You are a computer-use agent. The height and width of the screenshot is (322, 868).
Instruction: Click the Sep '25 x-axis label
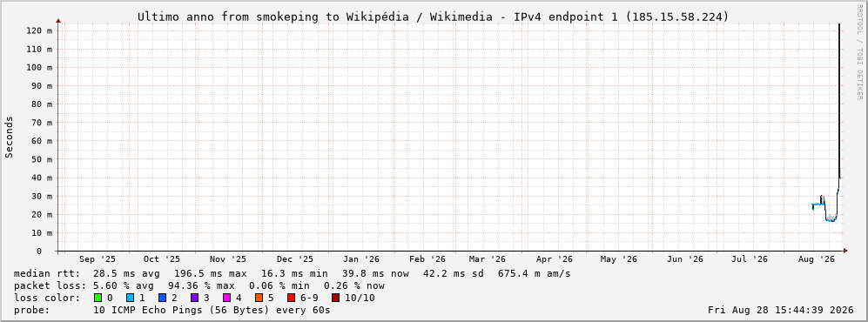(98, 259)
